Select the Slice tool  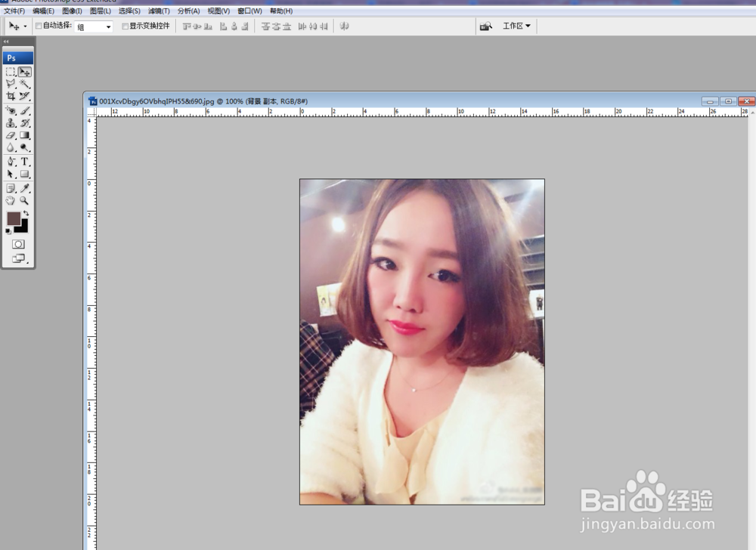click(25, 96)
